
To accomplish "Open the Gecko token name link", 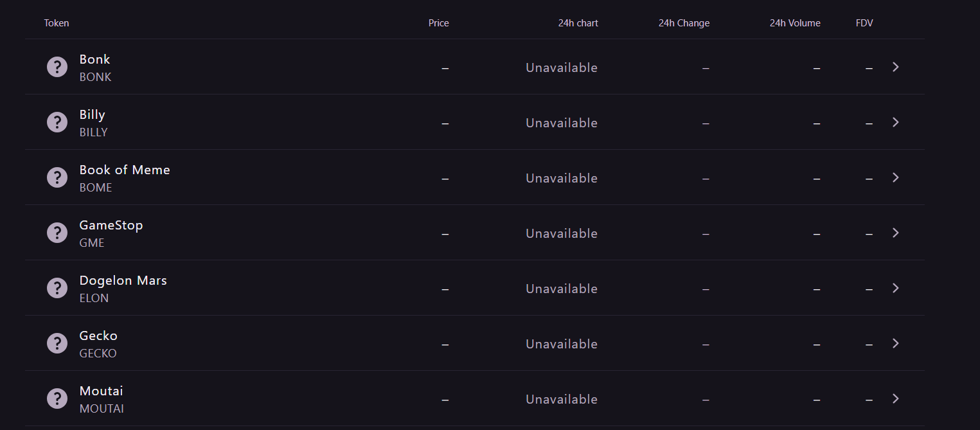I will [x=98, y=336].
